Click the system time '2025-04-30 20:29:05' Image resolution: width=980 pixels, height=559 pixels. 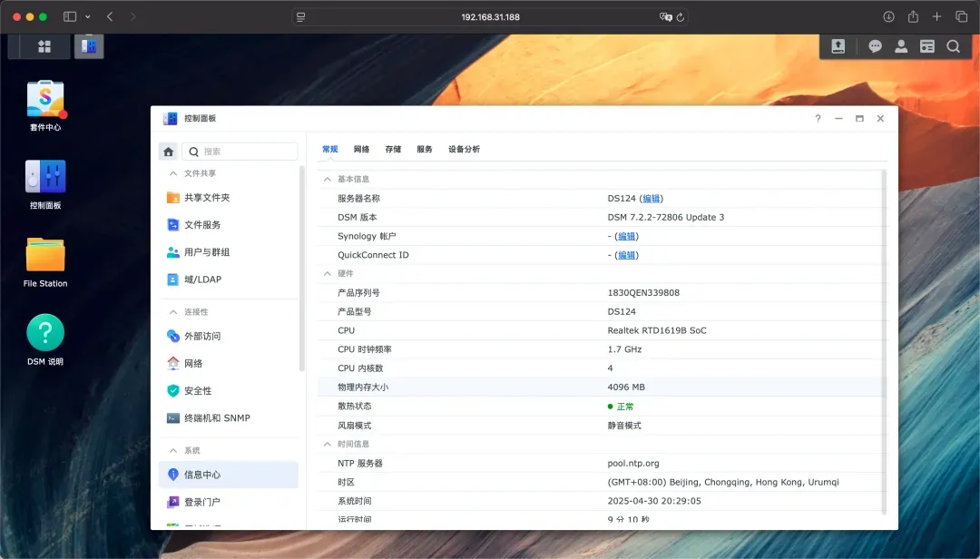pyautogui.click(x=654, y=501)
